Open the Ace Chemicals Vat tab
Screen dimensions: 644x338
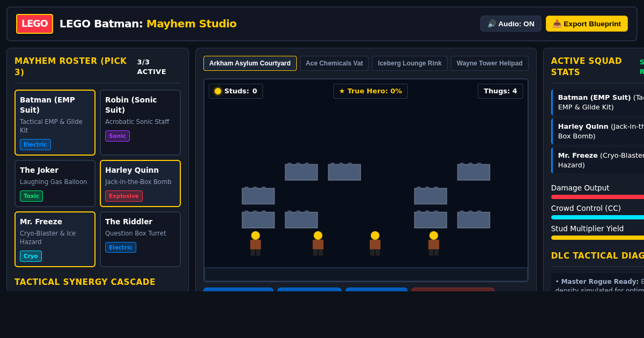pyautogui.click(x=334, y=63)
